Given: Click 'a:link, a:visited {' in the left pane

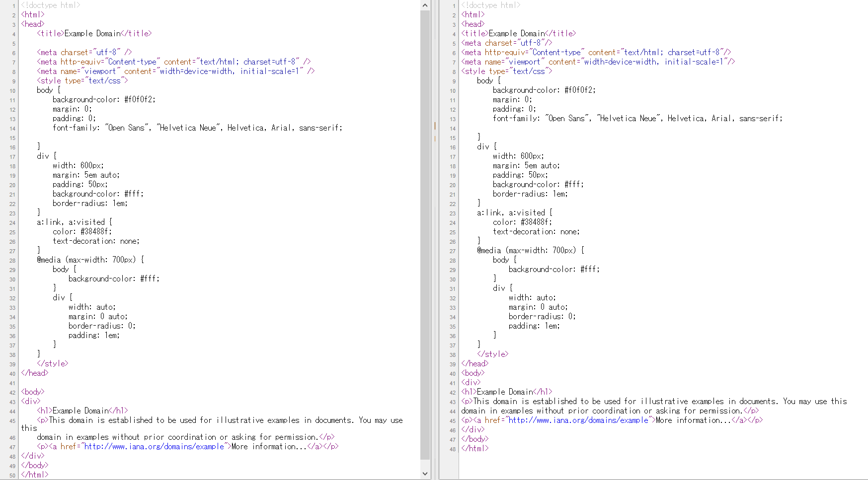Looking at the screenshot, I should 75,222.
